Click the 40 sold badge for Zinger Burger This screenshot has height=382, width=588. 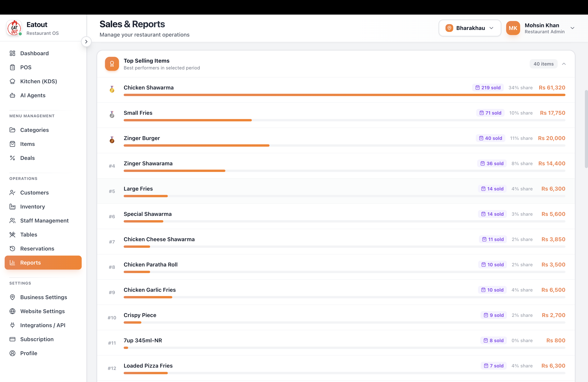(491, 138)
